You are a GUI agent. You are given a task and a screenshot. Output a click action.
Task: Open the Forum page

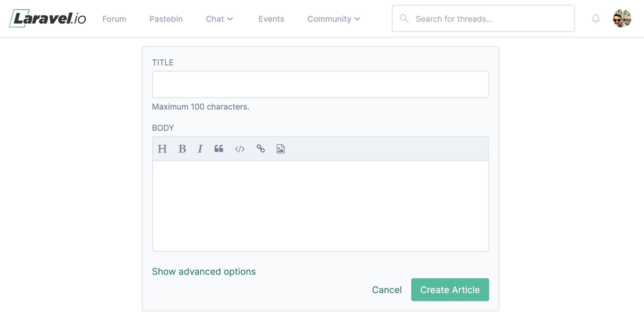click(x=114, y=19)
